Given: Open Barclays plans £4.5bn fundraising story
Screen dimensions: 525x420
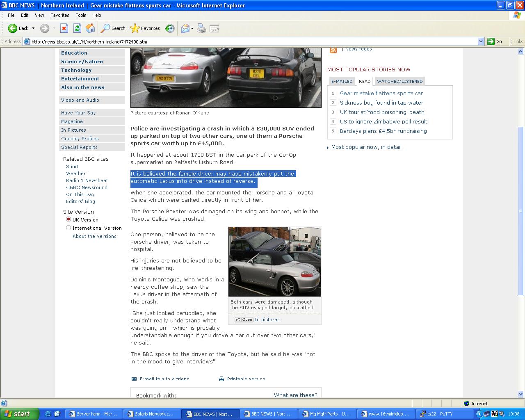Looking at the screenshot, I should pos(383,131).
